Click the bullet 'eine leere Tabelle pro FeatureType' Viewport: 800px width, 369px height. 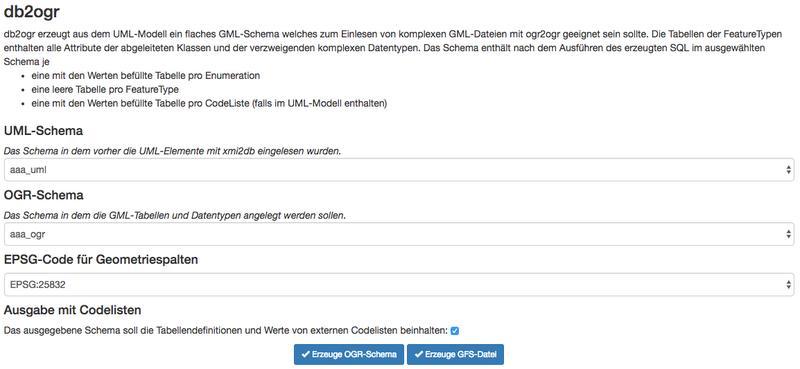click(105, 89)
